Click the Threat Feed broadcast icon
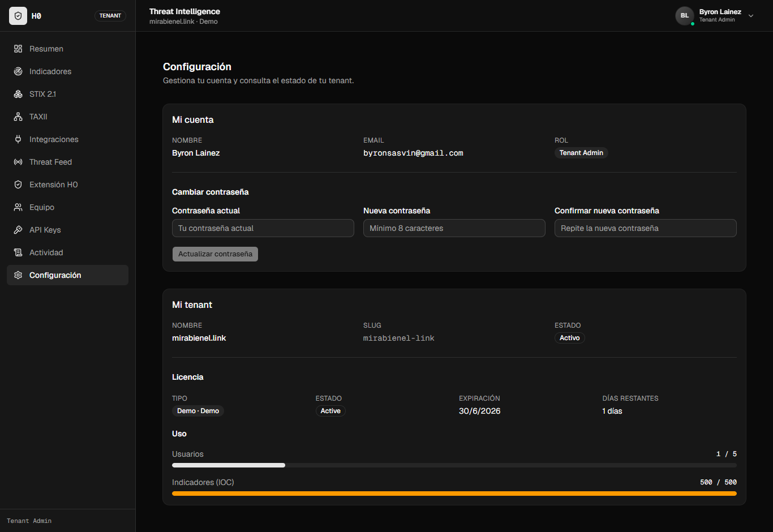 18,162
